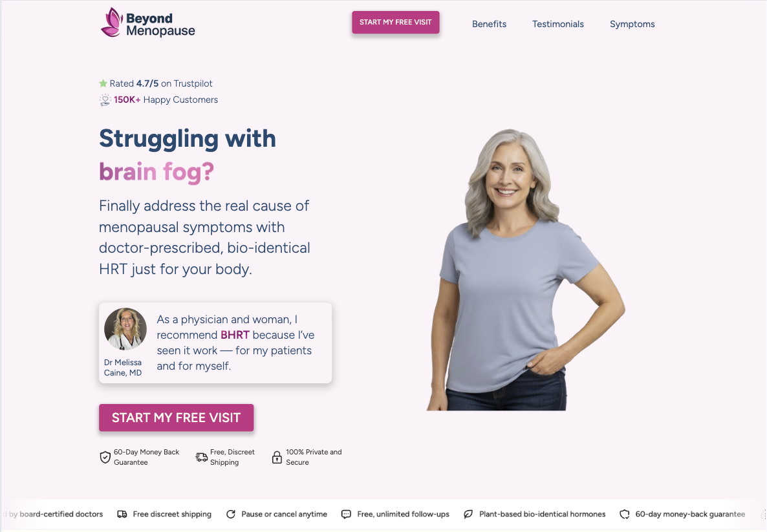Click the header Start My Free Visit button

tap(396, 22)
